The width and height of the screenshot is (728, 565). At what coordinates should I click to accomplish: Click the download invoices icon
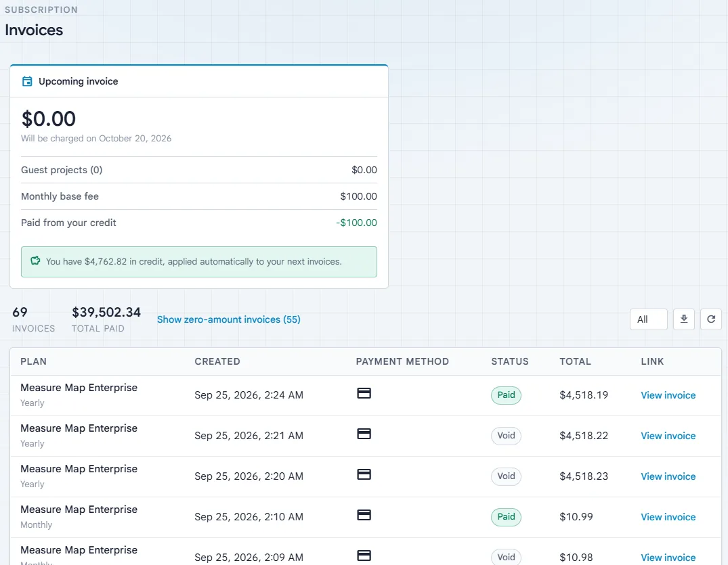click(684, 319)
